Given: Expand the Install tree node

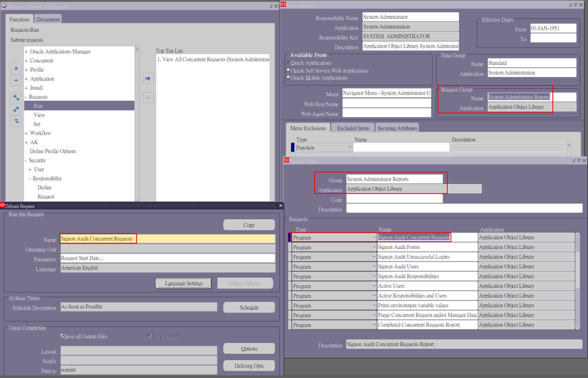Looking at the screenshot, I should 26,88.
